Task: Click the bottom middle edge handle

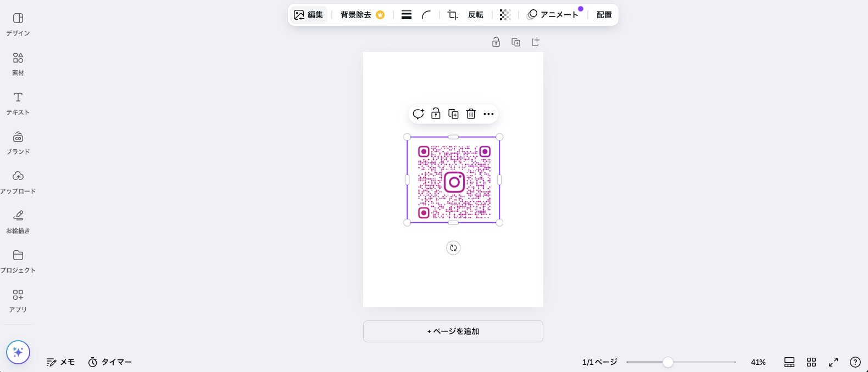Action: tap(453, 223)
